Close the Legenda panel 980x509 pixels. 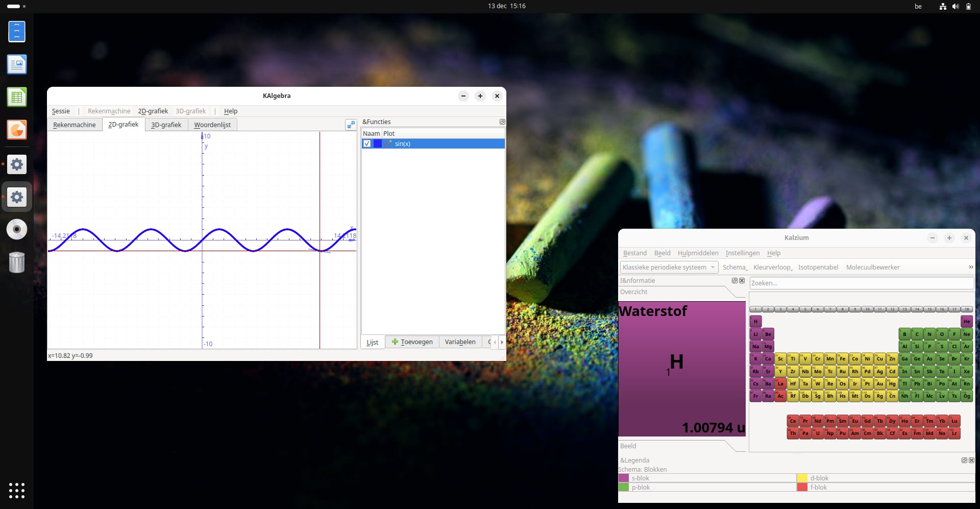(971, 460)
